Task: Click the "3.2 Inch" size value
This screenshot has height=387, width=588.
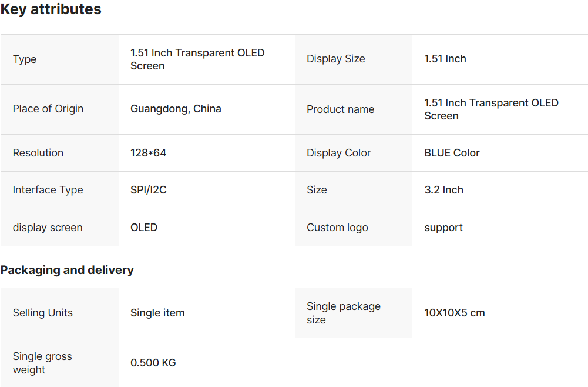Action: coord(443,190)
